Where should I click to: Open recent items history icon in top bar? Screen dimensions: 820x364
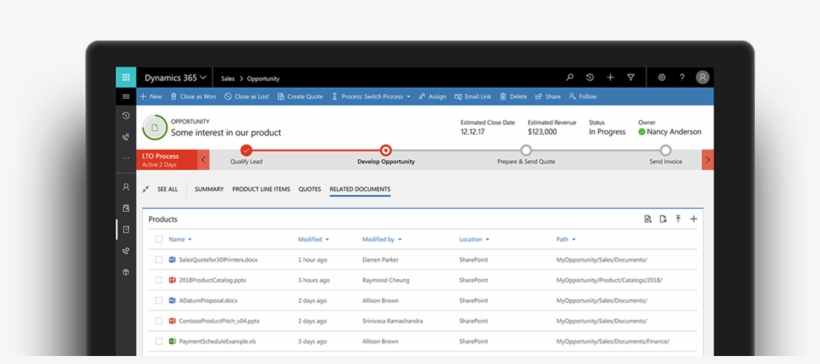[x=590, y=77]
